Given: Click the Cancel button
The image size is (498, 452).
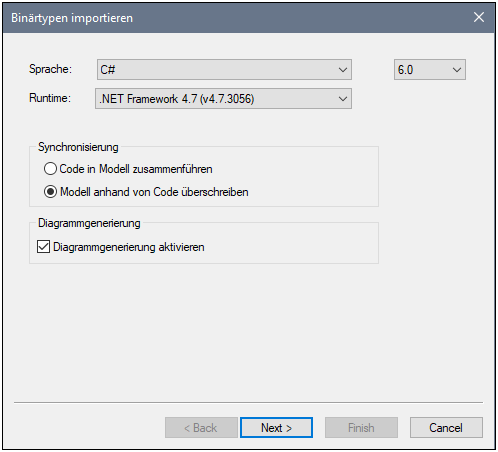Looking at the screenshot, I should click(446, 427).
